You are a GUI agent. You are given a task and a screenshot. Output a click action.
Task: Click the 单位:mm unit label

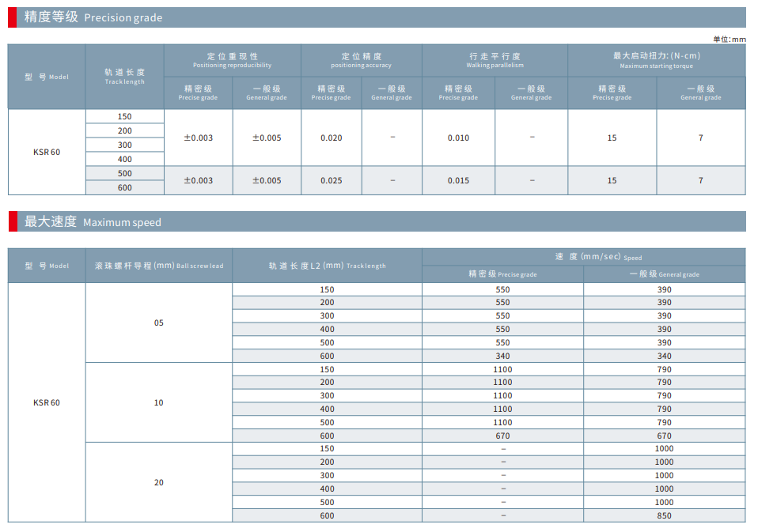(729, 39)
